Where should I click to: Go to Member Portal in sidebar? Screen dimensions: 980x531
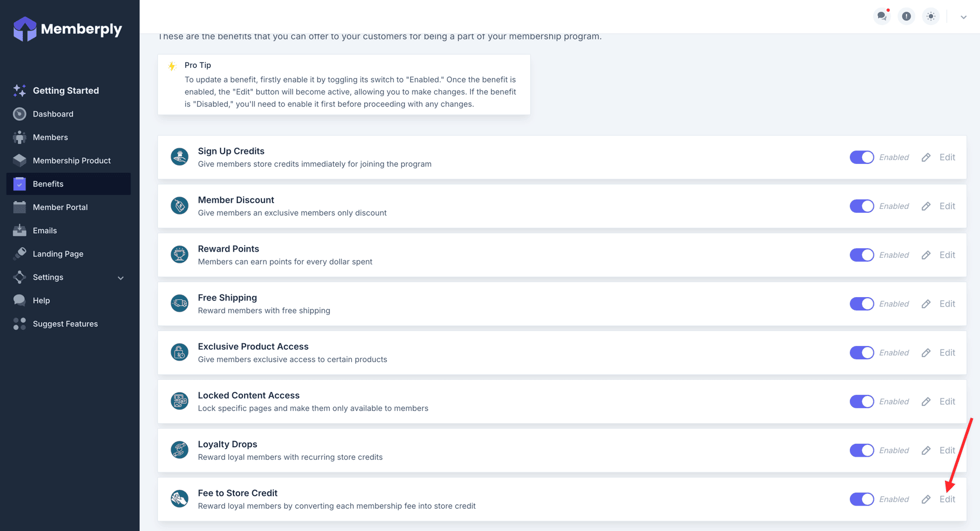click(x=60, y=207)
